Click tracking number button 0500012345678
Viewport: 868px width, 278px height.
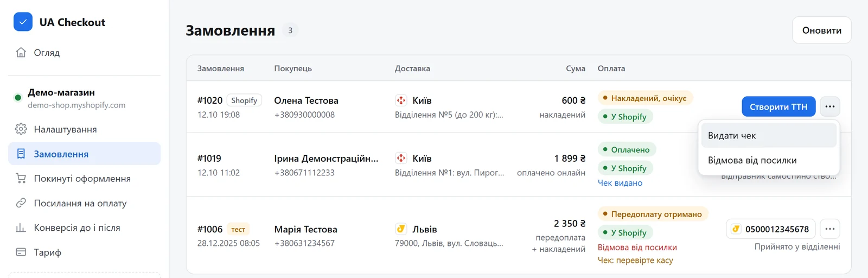770,229
